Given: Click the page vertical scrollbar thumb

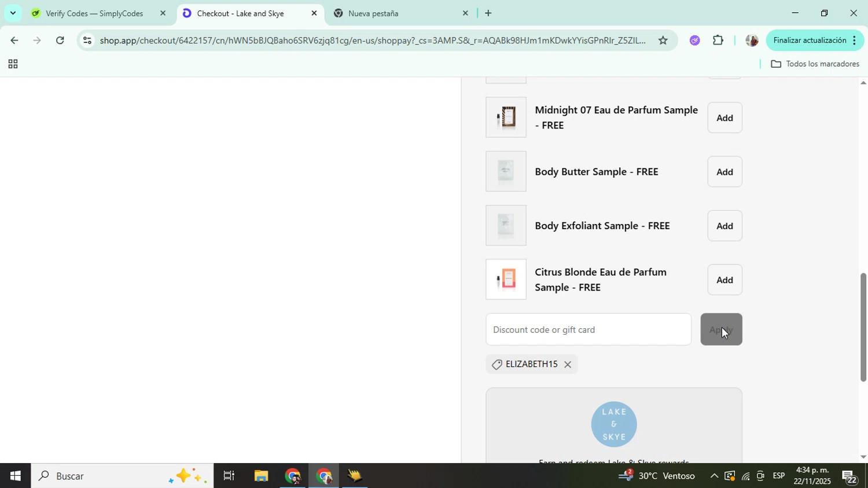Looking at the screenshot, I should [863, 327].
